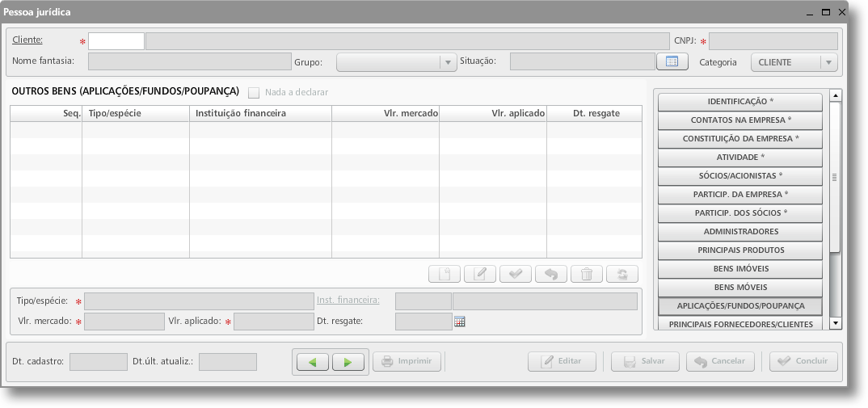Viewport: 868px width, 408px height.
Task: Click the new record icon below the table
Action: [x=445, y=274]
